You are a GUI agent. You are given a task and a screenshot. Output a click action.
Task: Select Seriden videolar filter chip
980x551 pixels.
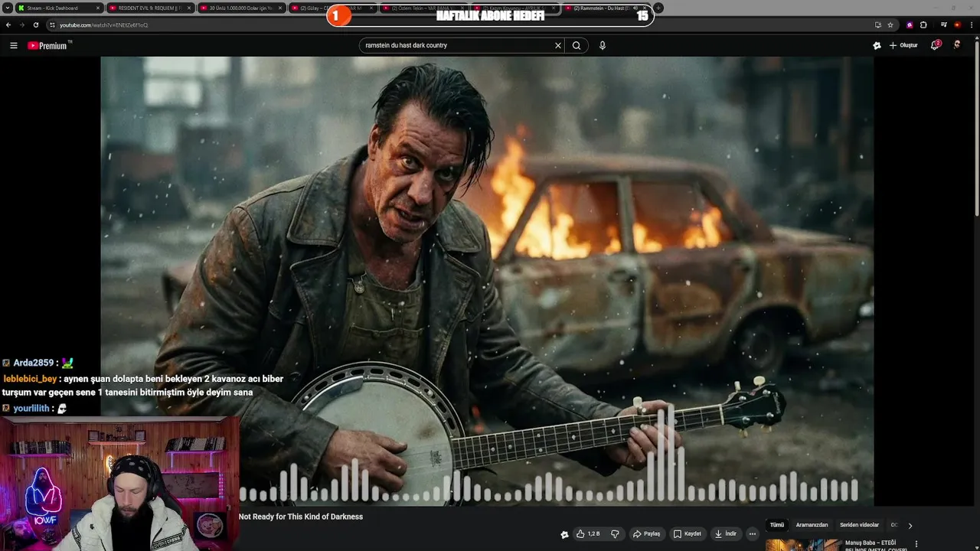click(859, 525)
